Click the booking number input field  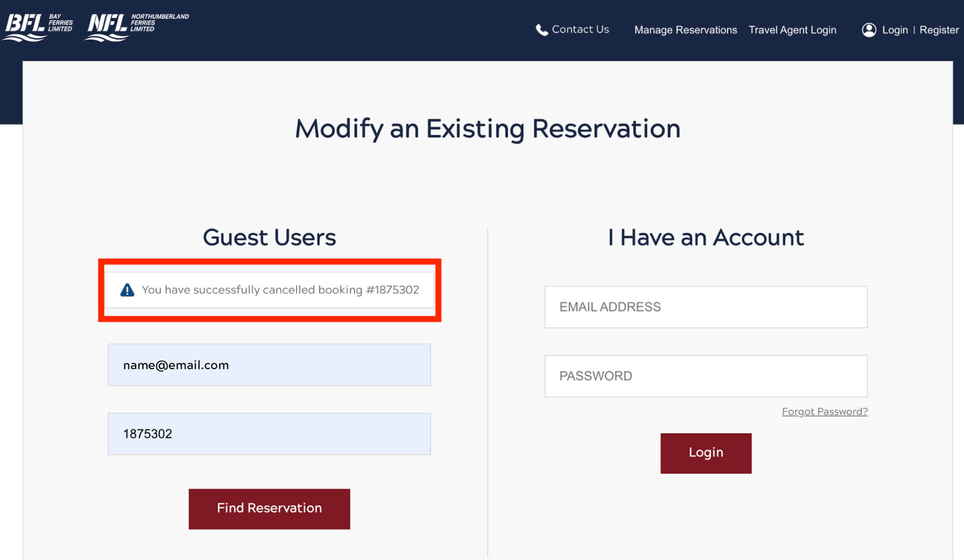point(269,434)
